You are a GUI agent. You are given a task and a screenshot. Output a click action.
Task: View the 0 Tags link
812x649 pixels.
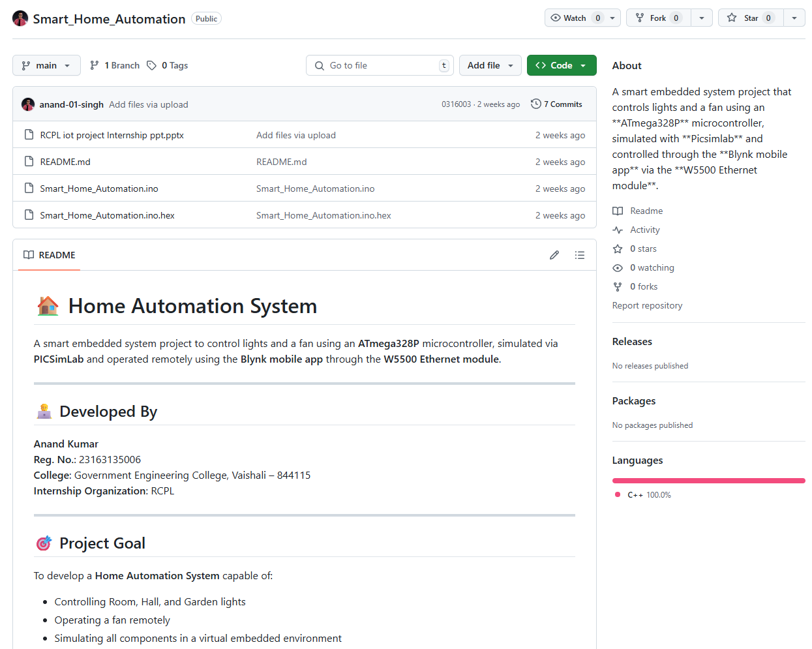click(x=168, y=65)
